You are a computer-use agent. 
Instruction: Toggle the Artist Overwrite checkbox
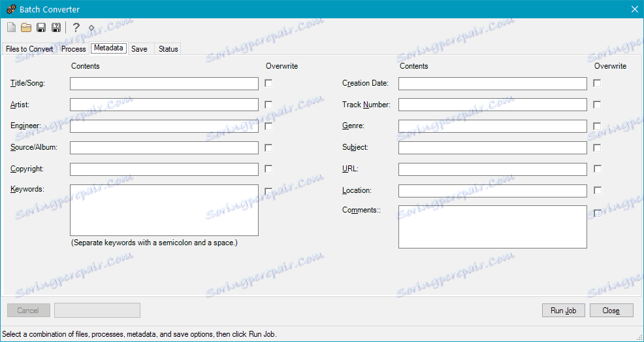coord(268,105)
